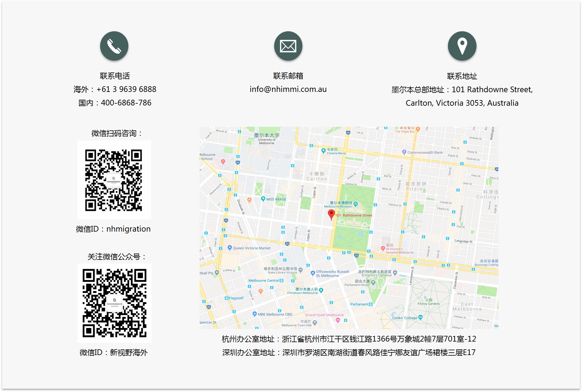Click the Flagstaff station icon
Viewport: 582px width, 392px height.
pyautogui.click(x=227, y=298)
